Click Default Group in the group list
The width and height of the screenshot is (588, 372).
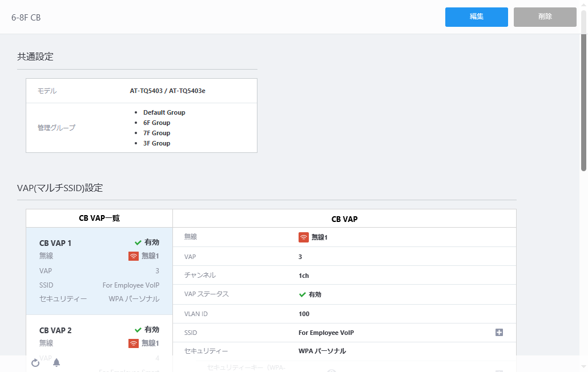164,112
